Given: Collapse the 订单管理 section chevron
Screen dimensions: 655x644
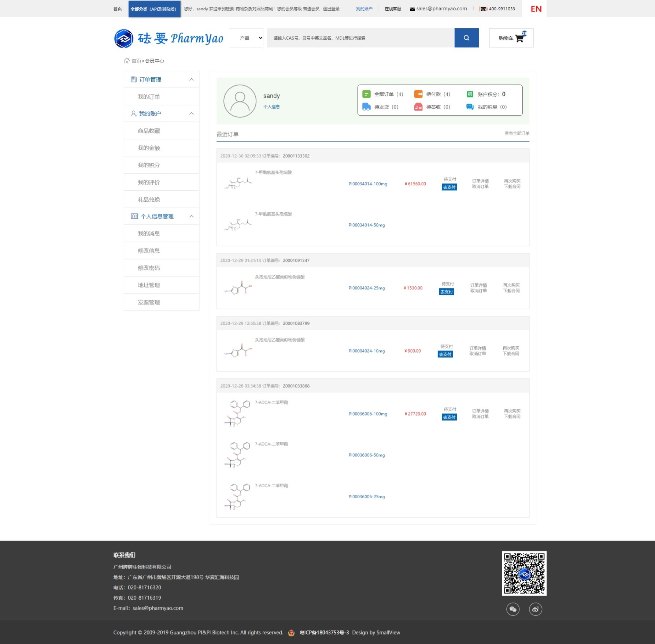Looking at the screenshot, I should [191, 79].
